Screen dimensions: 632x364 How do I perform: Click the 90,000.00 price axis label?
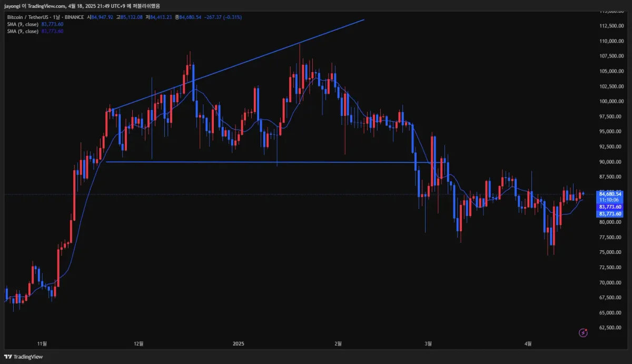tap(611, 162)
